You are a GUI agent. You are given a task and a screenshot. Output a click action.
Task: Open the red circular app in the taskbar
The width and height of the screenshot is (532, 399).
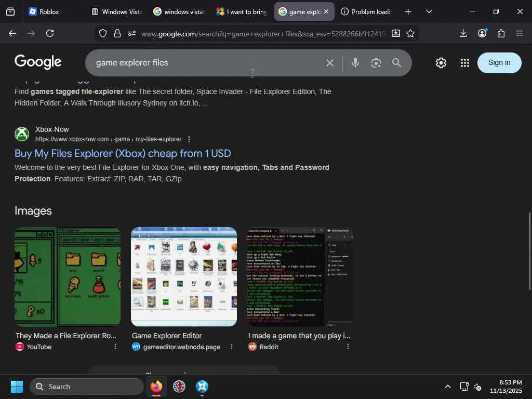coord(179,387)
